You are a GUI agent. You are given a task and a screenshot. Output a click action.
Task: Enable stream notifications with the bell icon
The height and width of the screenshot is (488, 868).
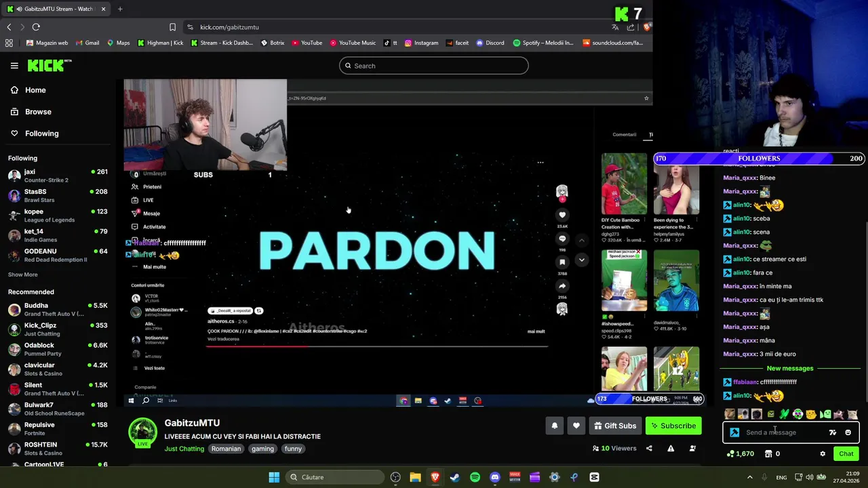click(554, 426)
